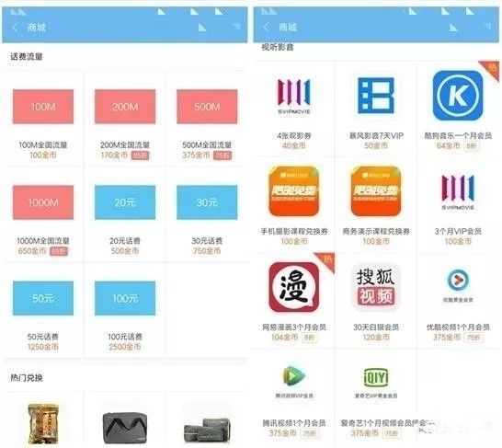Choose the 100M red data tile
502x448 pixels.
(43, 107)
